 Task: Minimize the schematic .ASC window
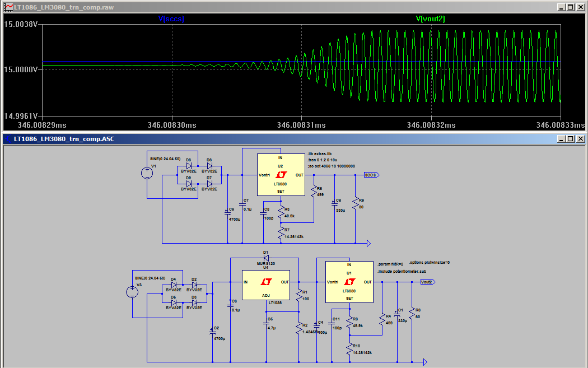(x=561, y=139)
